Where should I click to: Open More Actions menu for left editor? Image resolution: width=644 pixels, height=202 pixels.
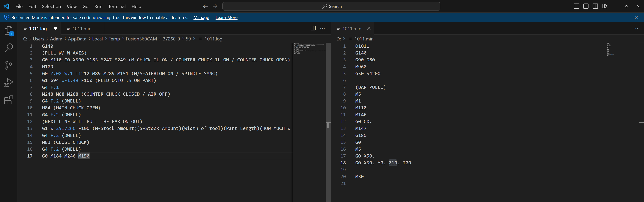[x=323, y=28]
